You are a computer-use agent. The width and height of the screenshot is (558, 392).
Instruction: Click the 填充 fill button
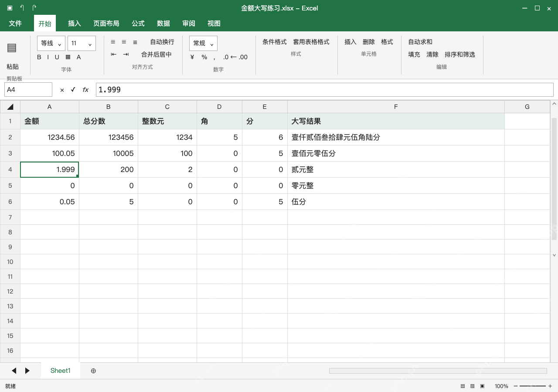tap(414, 54)
